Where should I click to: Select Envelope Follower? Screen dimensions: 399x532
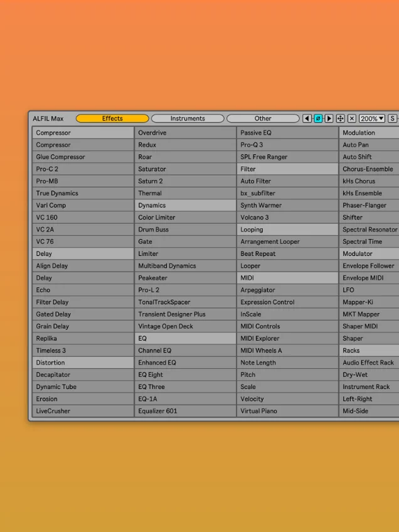pos(369,266)
